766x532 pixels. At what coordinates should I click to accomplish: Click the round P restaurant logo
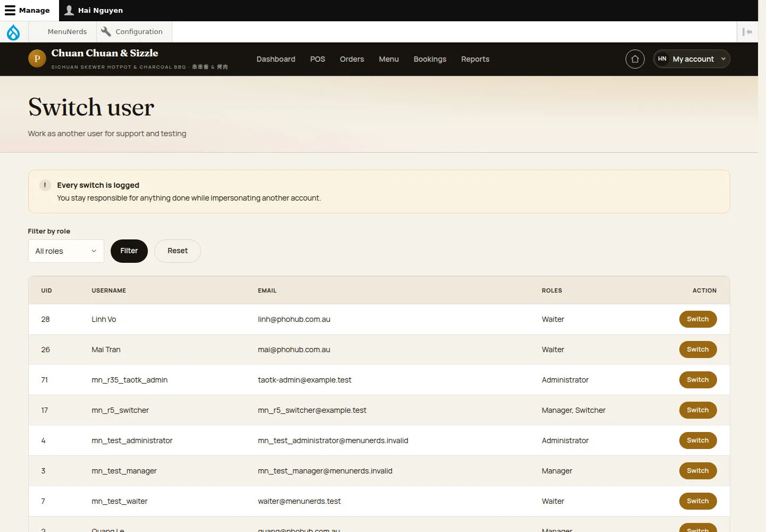pyautogui.click(x=37, y=59)
